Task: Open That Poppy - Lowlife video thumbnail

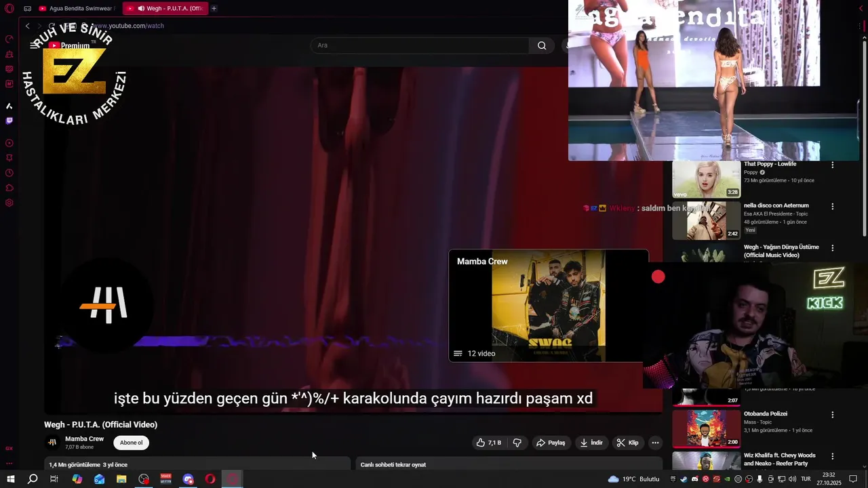Action: click(x=706, y=179)
